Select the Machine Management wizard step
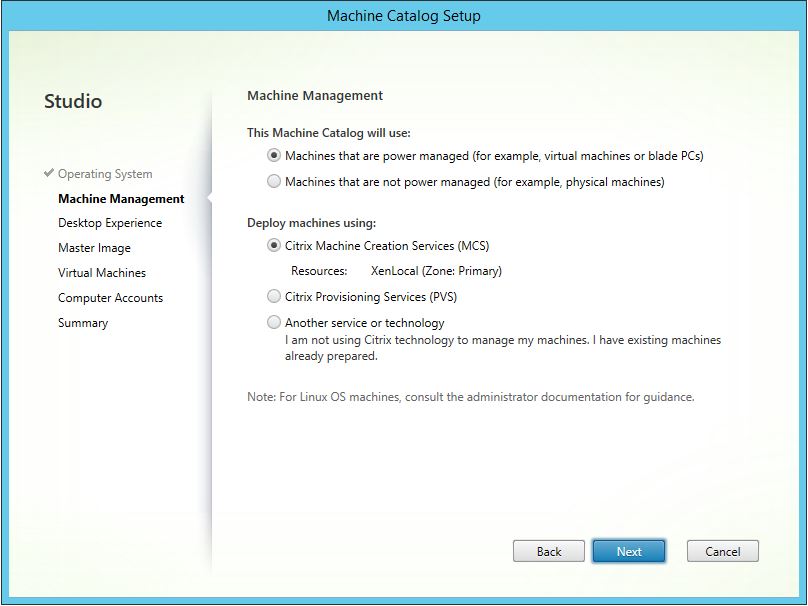Screen dimensions: 808x606 click(x=121, y=199)
